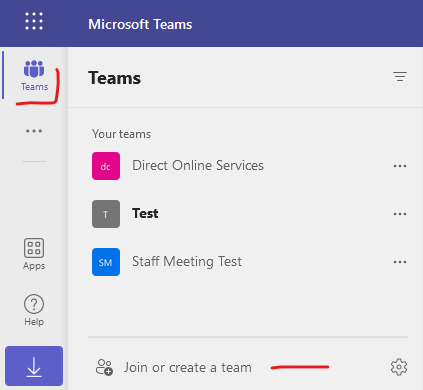Viewport: 423px width, 390px height.
Task: Click the dc avatar for Direct Online Services
Action: tap(106, 166)
